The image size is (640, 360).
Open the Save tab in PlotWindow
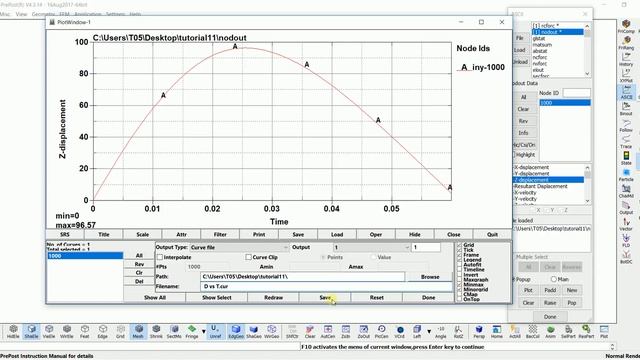[x=298, y=234]
